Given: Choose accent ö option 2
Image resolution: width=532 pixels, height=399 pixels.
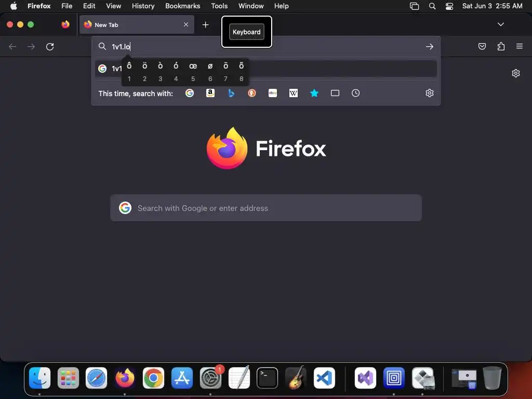Looking at the screenshot, I should click(x=144, y=71).
